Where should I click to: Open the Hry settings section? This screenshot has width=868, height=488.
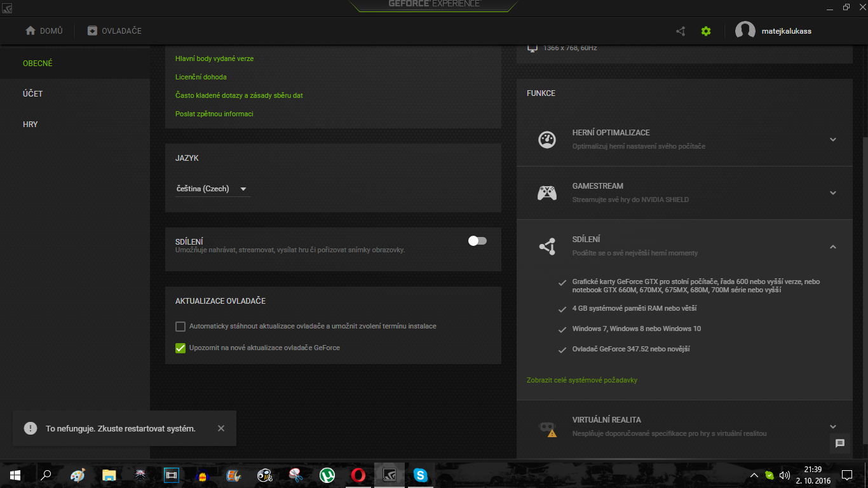pyautogui.click(x=31, y=125)
